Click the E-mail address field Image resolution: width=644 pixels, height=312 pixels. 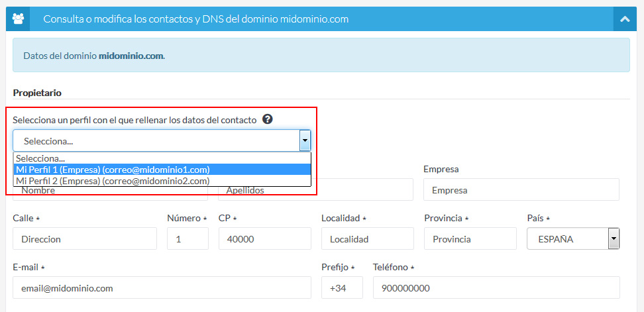click(x=162, y=287)
